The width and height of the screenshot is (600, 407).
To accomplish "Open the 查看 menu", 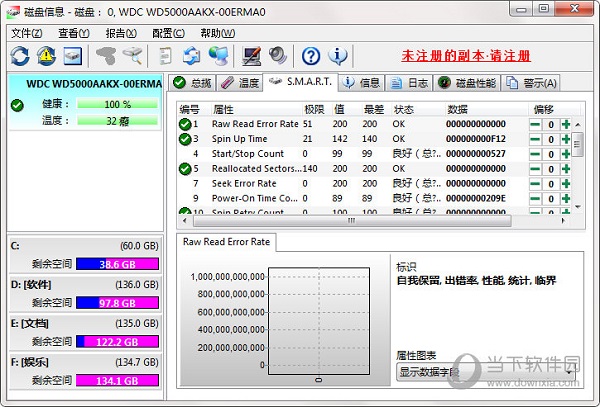I will [74, 33].
